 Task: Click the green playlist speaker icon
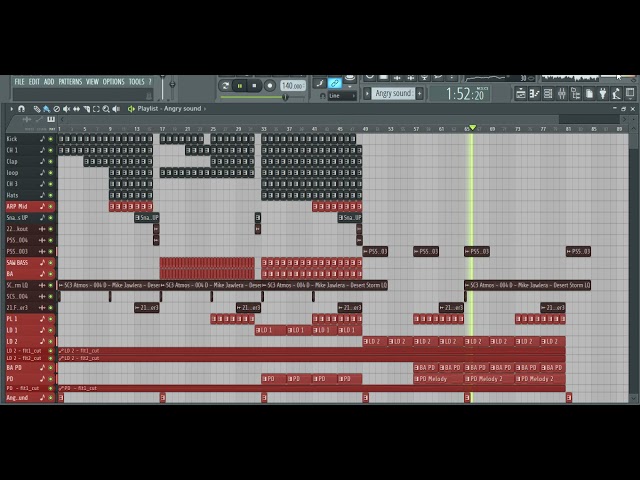131,109
